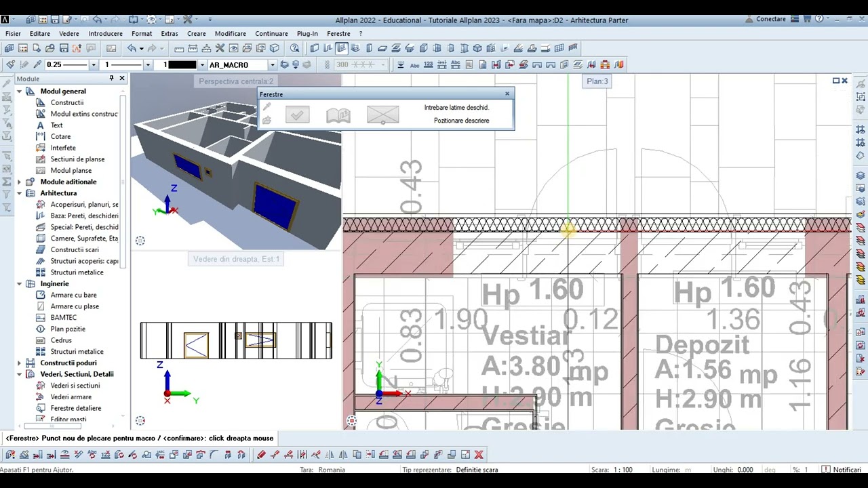Collapse the Modul general tree node
Viewport: 868px width, 488px height.
click(19, 91)
